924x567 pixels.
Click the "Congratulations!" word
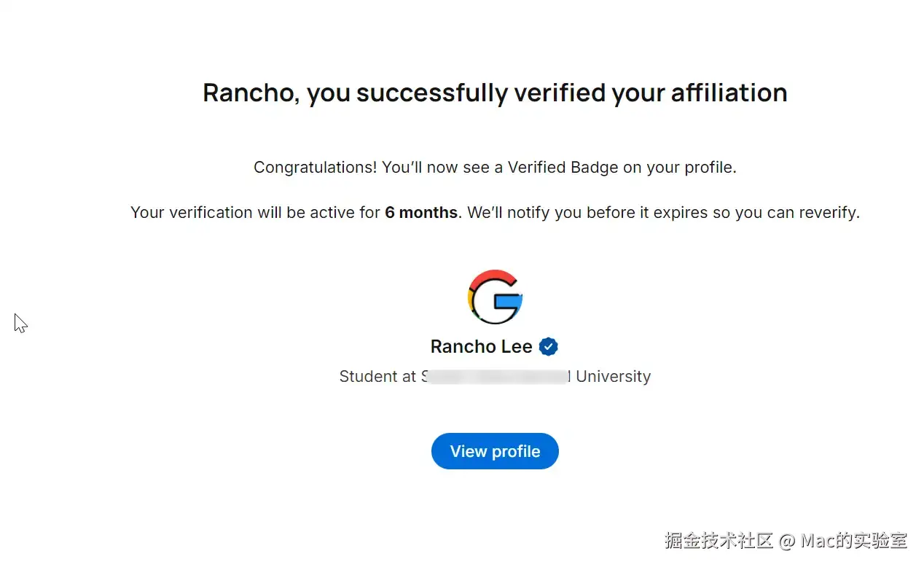point(315,168)
